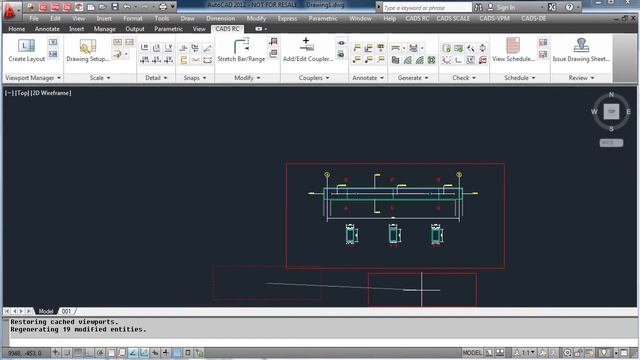
Task: Click the upper small icon beside View Schedule
Action: [543, 42]
